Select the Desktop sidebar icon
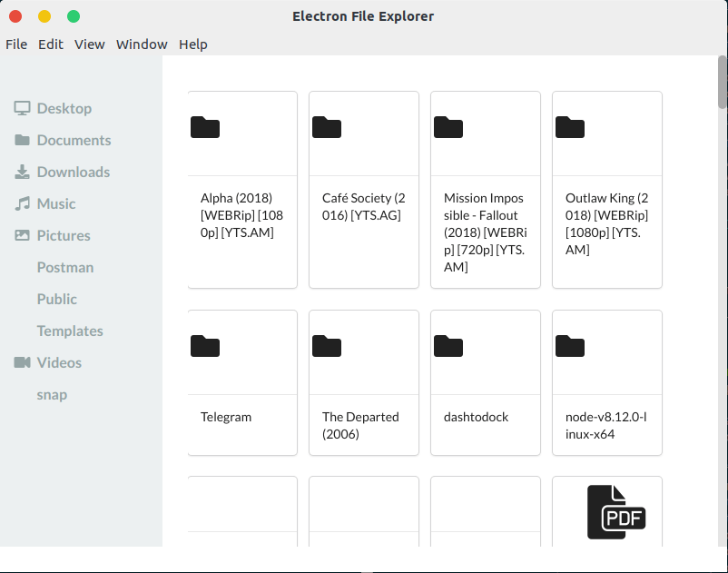The width and height of the screenshot is (728, 573). (x=20, y=107)
